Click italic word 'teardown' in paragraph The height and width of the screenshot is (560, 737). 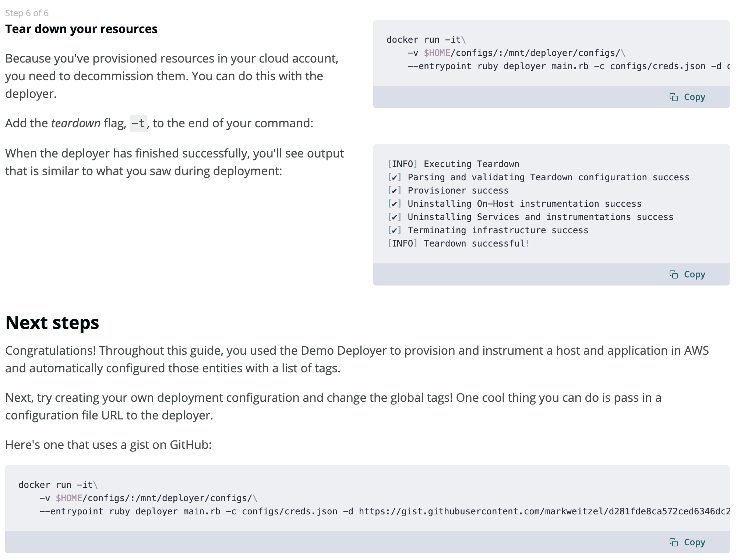click(76, 123)
